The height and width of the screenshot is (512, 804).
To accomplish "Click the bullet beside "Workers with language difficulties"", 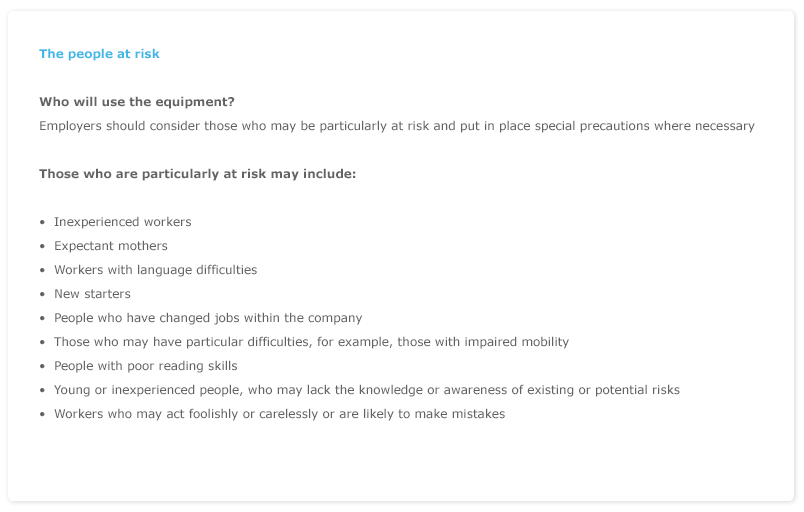I will (x=42, y=271).
